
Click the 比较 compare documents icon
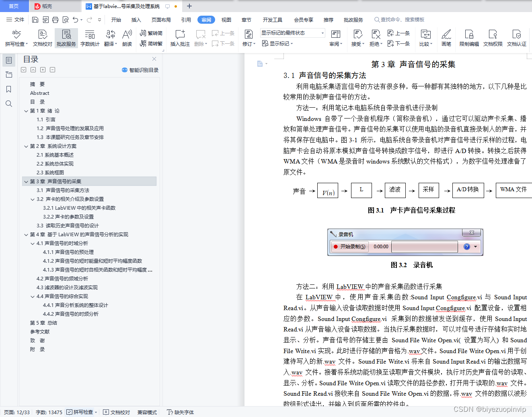425,34
